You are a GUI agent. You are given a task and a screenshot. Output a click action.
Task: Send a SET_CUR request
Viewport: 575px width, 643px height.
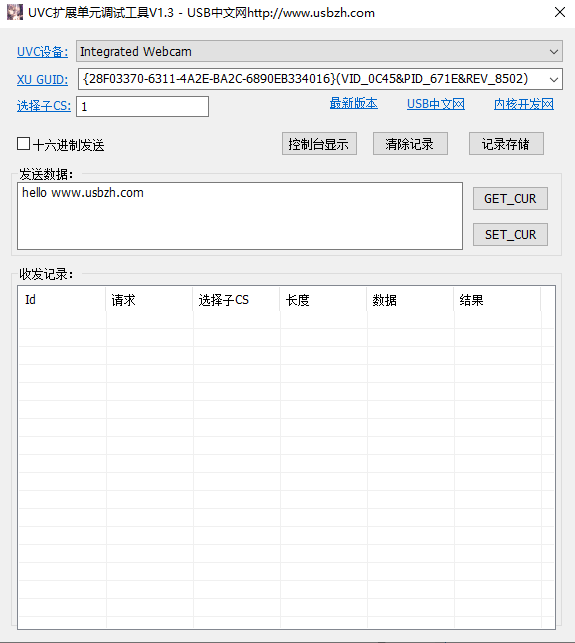[510, 235]
